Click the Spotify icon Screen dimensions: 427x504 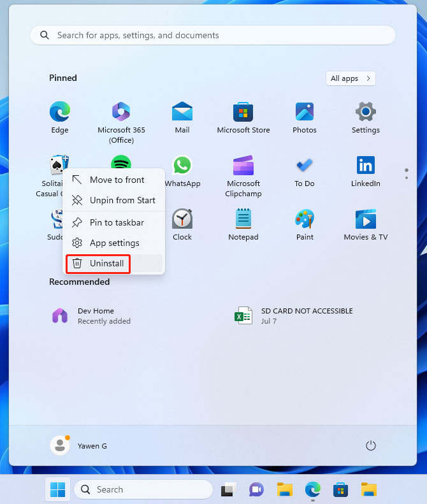[x=121, y=162]
